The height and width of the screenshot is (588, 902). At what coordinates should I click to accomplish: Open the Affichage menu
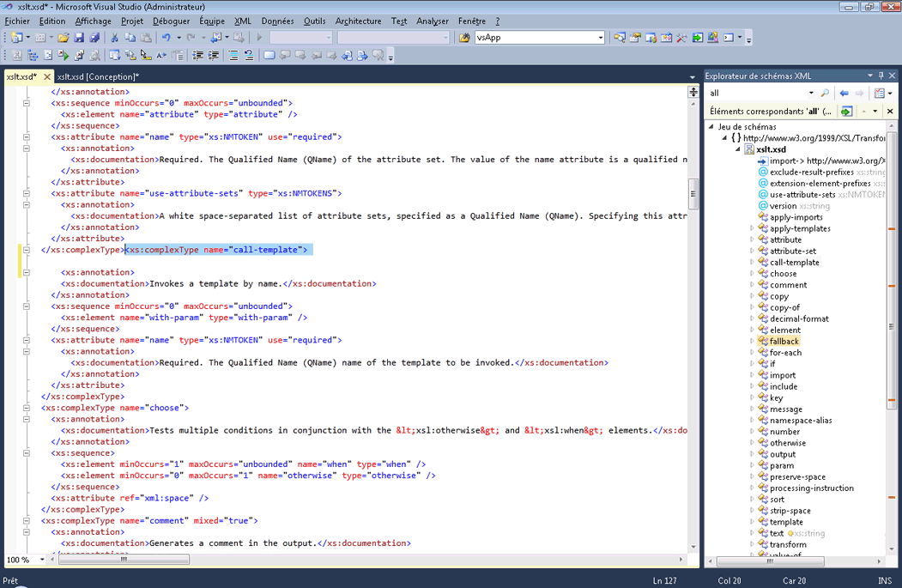[x=94, y=21]
